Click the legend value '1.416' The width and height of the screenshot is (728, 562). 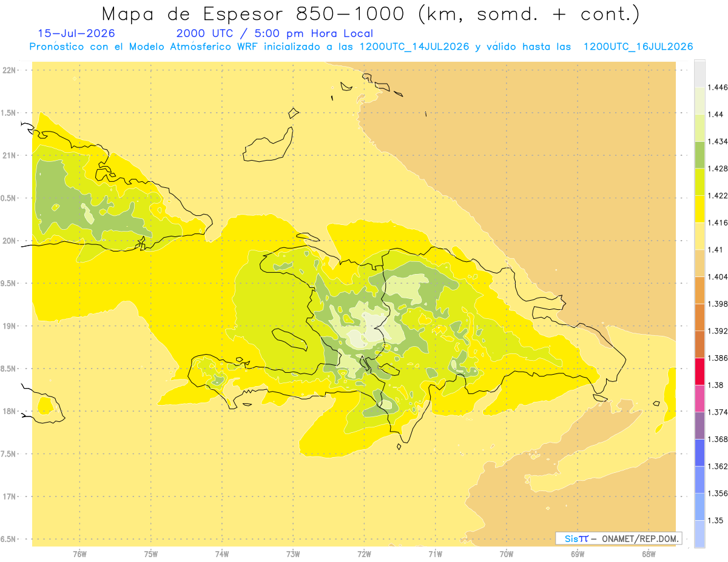[x=718, y=222]
